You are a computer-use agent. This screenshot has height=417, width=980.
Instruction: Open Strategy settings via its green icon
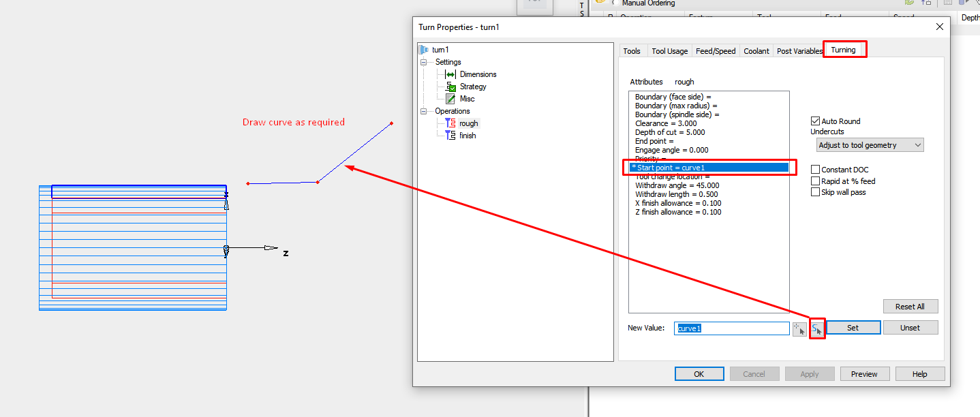pyautogui.click(x=450, y=86)
